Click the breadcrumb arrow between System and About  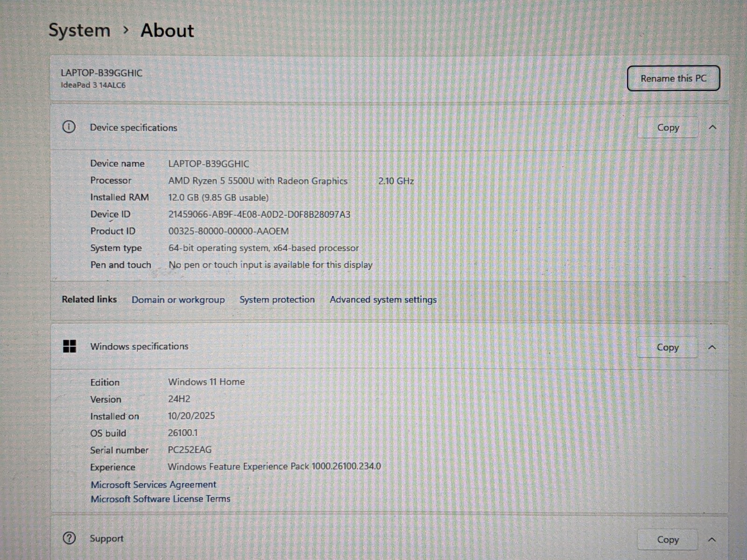(126, 30)
